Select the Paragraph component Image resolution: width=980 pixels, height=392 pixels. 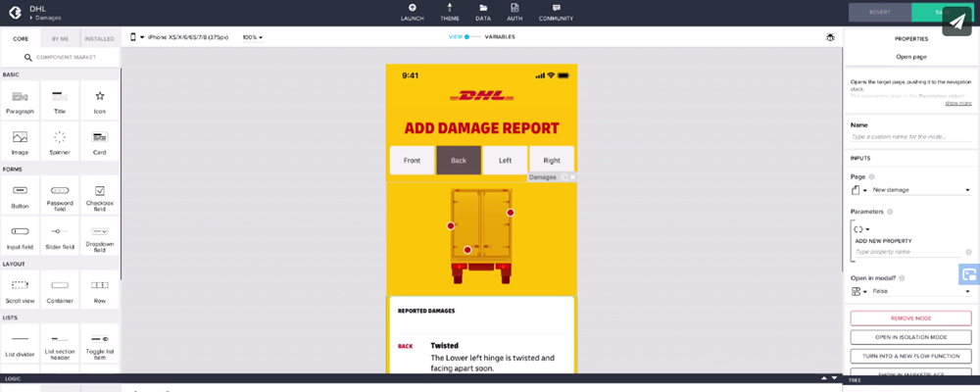(20, 101)
